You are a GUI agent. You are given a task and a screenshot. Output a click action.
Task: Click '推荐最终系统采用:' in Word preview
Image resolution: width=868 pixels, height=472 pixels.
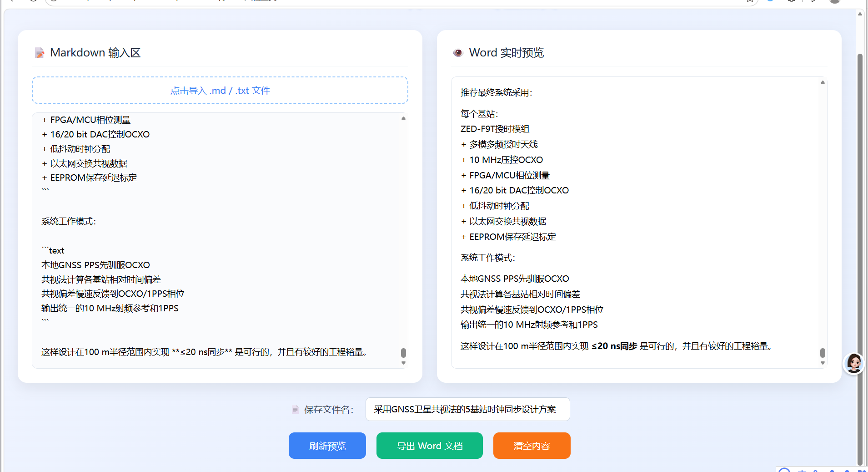(x=497, y=92)
